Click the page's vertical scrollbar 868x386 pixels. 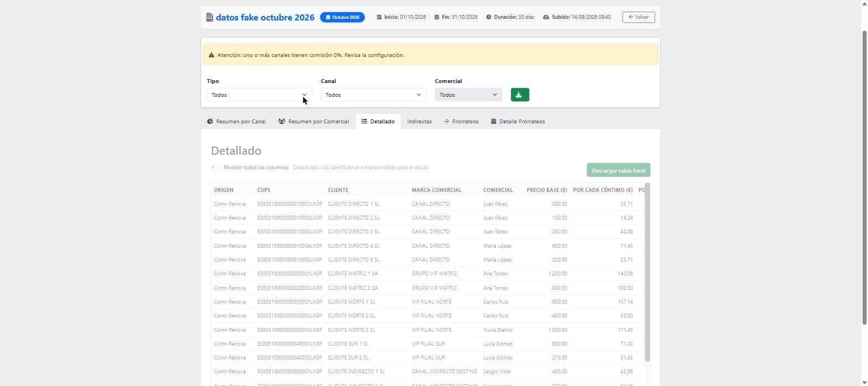865,177
